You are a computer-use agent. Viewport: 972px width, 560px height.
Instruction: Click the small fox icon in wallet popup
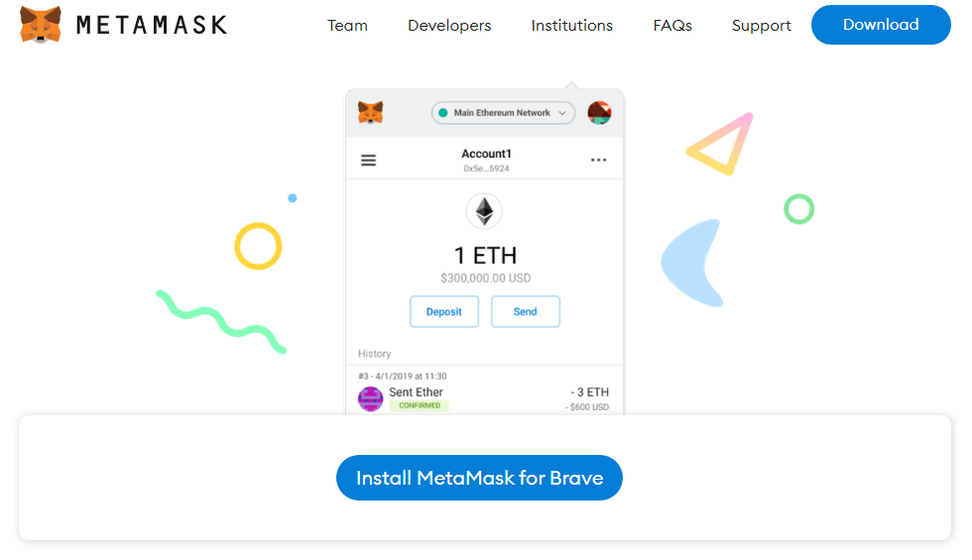tap(371, 113)
